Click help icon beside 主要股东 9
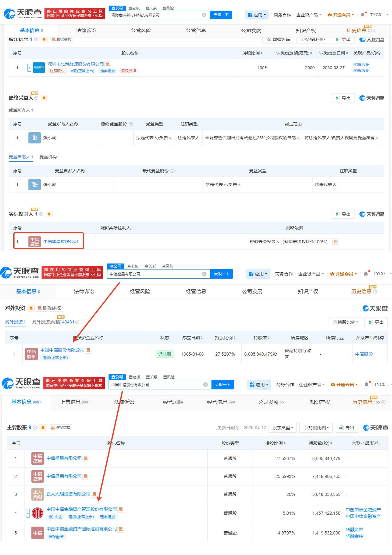Screen dimensions: 392x555 (x=35, y=428)
